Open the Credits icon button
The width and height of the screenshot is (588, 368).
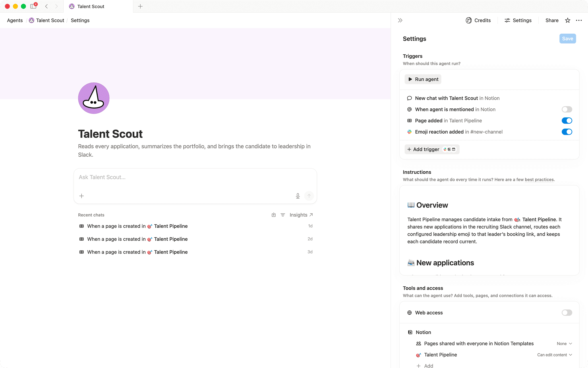click(x=478, y=20)
